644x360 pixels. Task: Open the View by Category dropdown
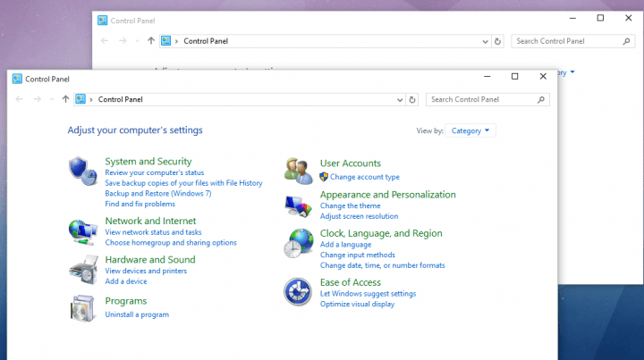470,130
